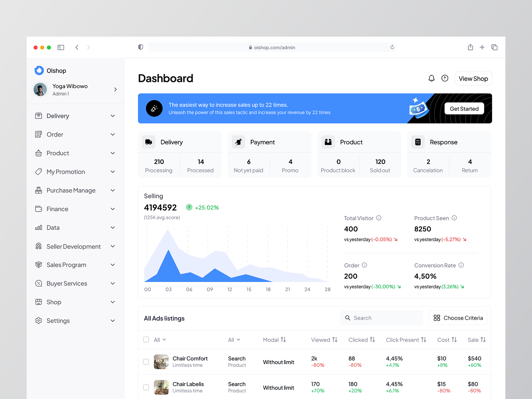Image resolution: width=532 pixels, height=399 pixels.
Task: Open the notification bell icon
Action: pos(432,78)
